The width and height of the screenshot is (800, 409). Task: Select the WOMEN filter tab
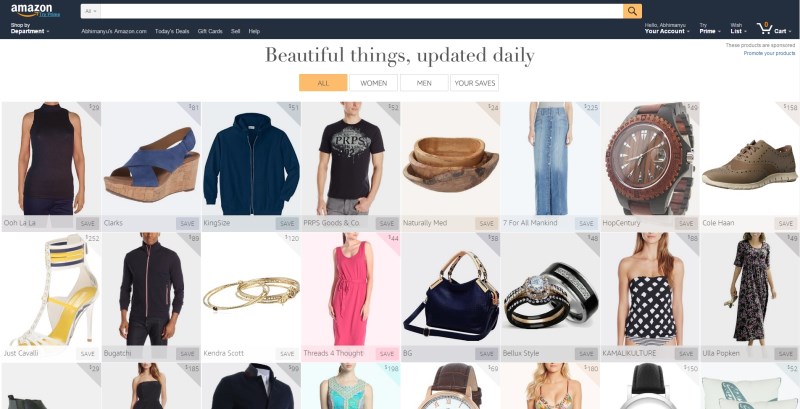click(373, 83)
